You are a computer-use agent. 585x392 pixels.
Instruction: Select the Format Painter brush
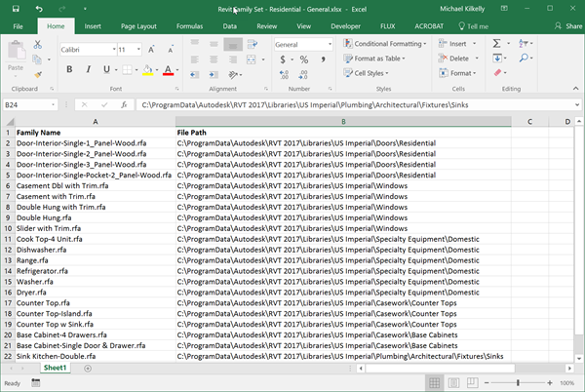[x=38, y=74]
